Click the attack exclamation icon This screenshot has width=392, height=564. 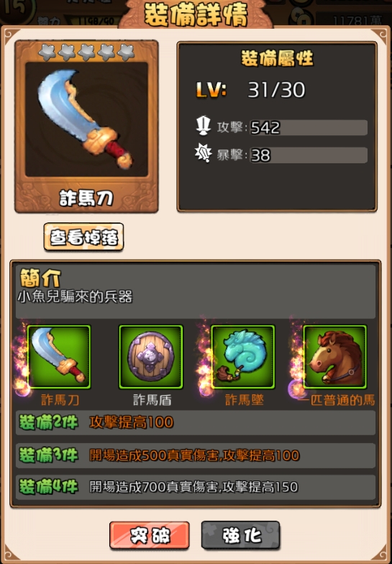[204, 125]
